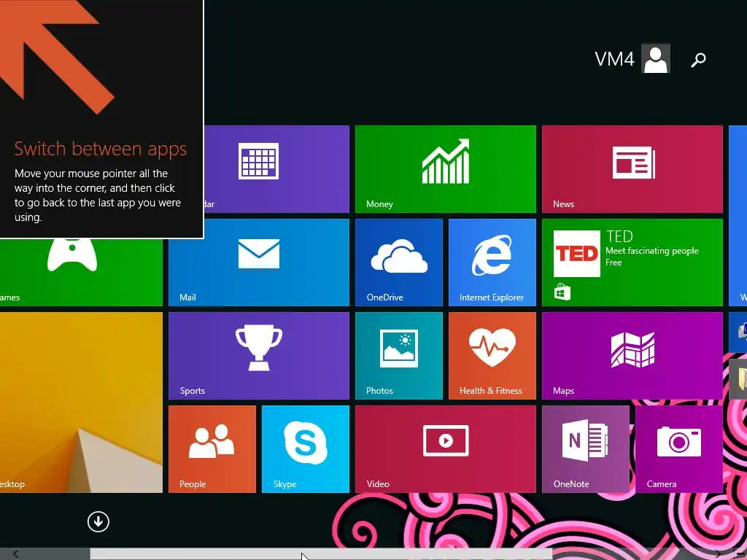Open the Health & Fitness tile
The height and width of the screenshot is (560, 747).
pos(492,356)
